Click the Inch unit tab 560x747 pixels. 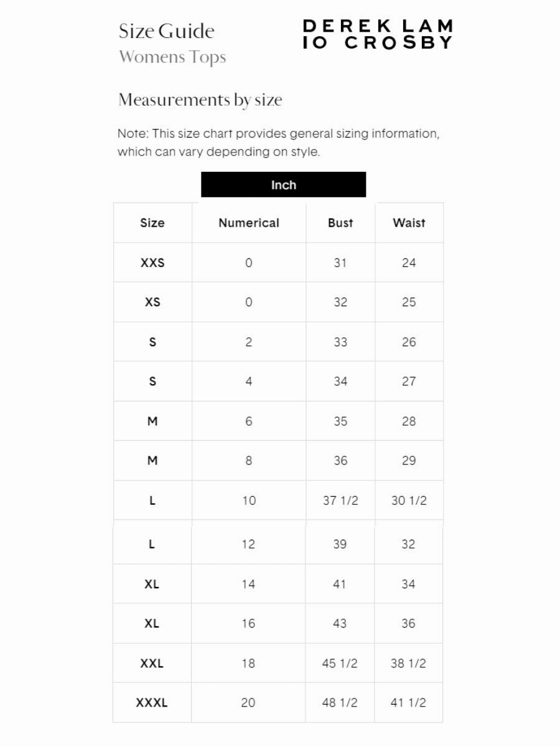pos(283,185)
